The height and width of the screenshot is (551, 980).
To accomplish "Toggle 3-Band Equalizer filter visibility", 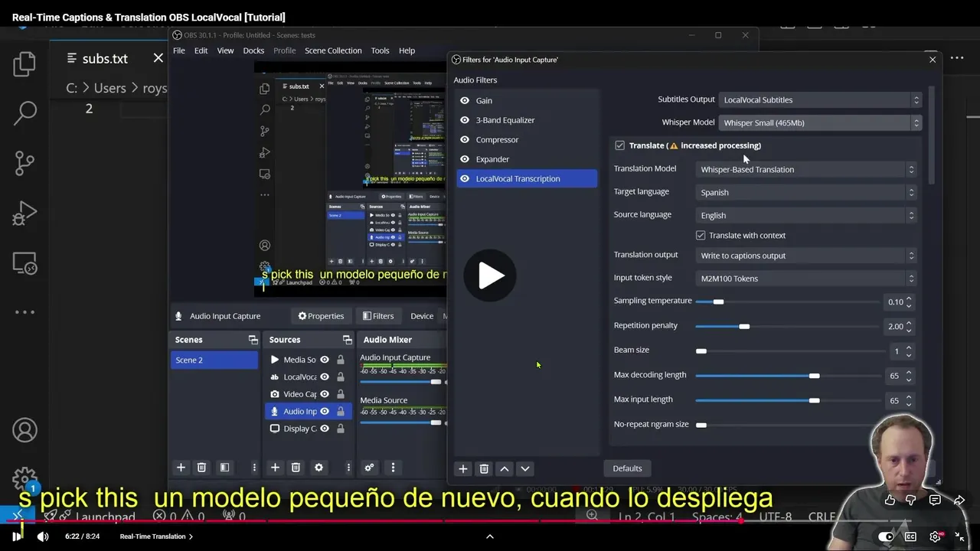I will (x=464, y=120).
